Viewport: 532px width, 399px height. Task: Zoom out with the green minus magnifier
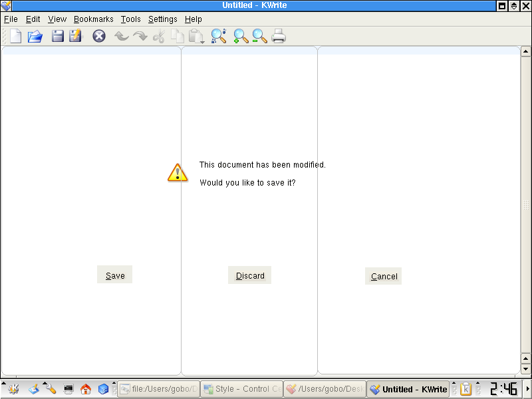pos(259,36)
